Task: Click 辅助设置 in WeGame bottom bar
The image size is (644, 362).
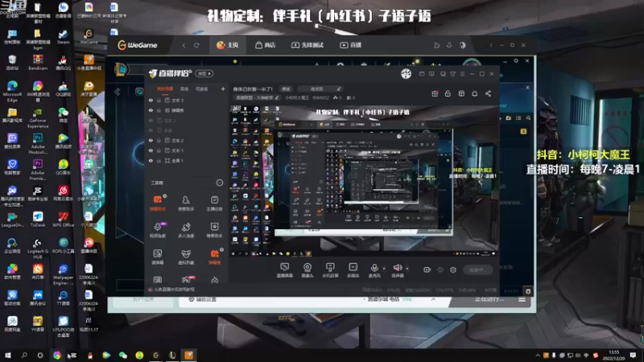Action: click(202, 299)
